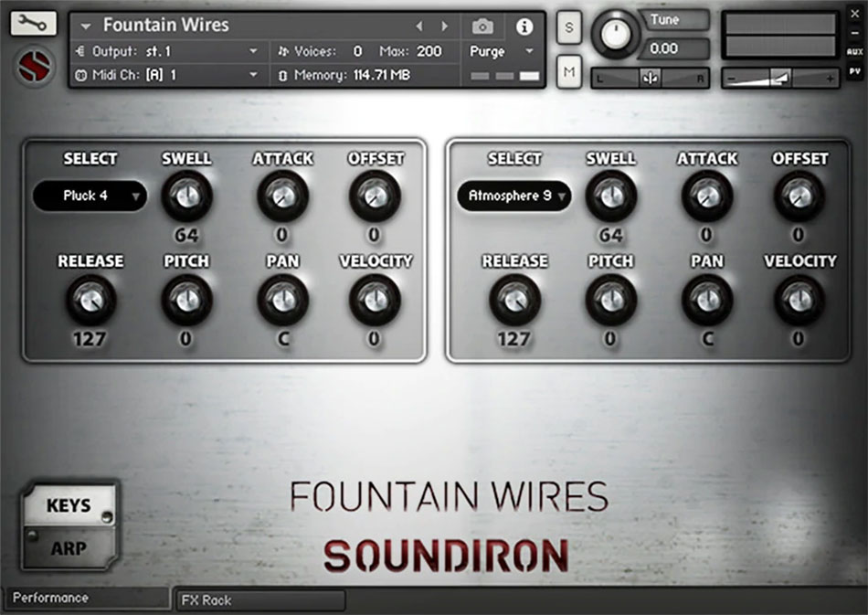Open left layer Pluck 4 selector
This screenshot has height=615, width=868.
pyautogui.click(x=90, y=196)
